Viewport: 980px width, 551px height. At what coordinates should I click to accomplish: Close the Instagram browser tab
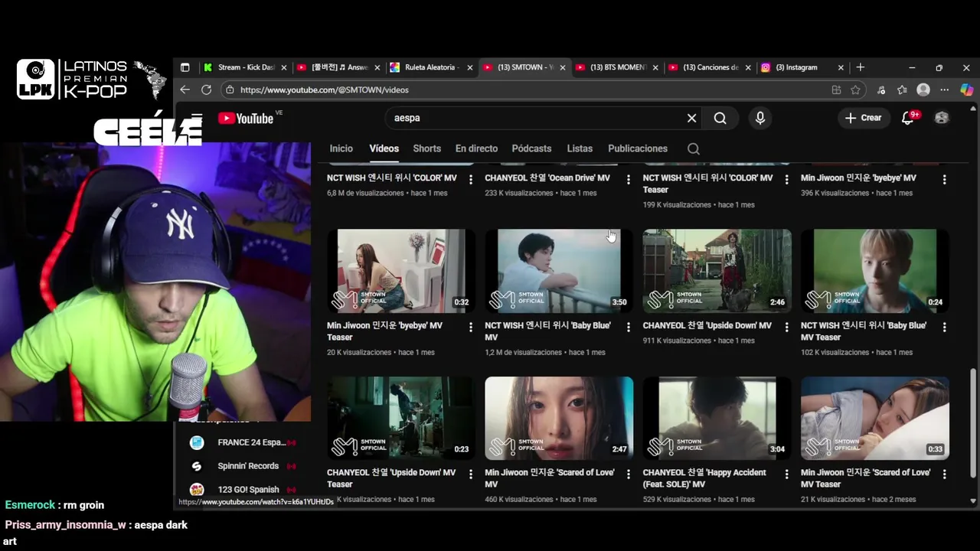[841, 67]
